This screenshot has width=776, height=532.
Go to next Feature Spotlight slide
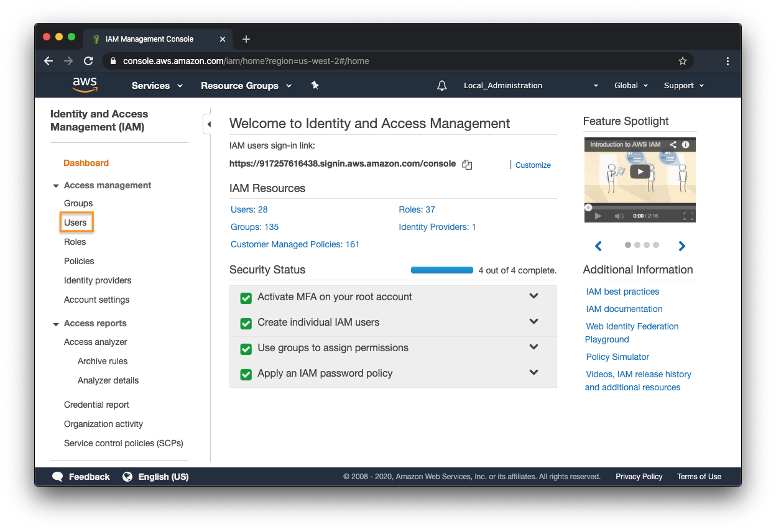681,246
